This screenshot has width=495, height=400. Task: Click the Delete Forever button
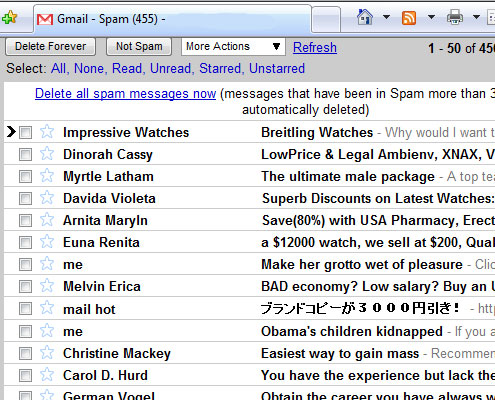(51, 46)
